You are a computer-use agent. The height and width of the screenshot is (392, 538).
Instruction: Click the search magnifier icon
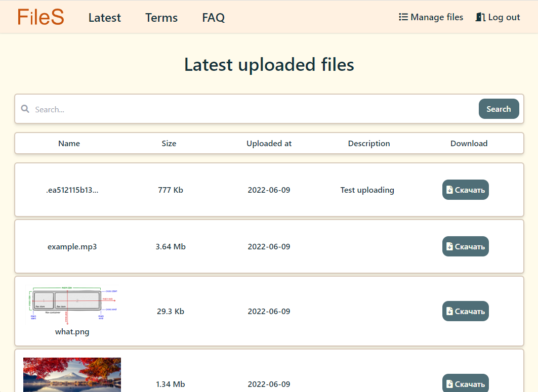coord(25,109)
